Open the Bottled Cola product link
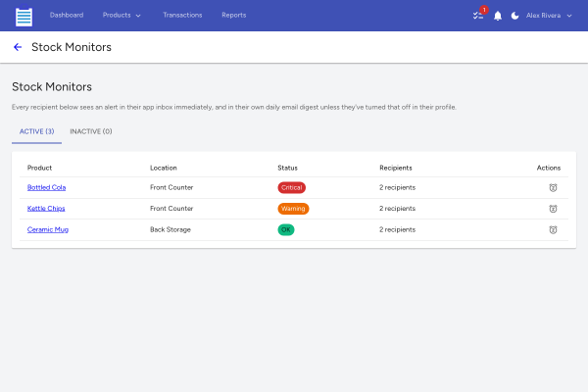This screenshot has height=392, width=588. (46, 187)
